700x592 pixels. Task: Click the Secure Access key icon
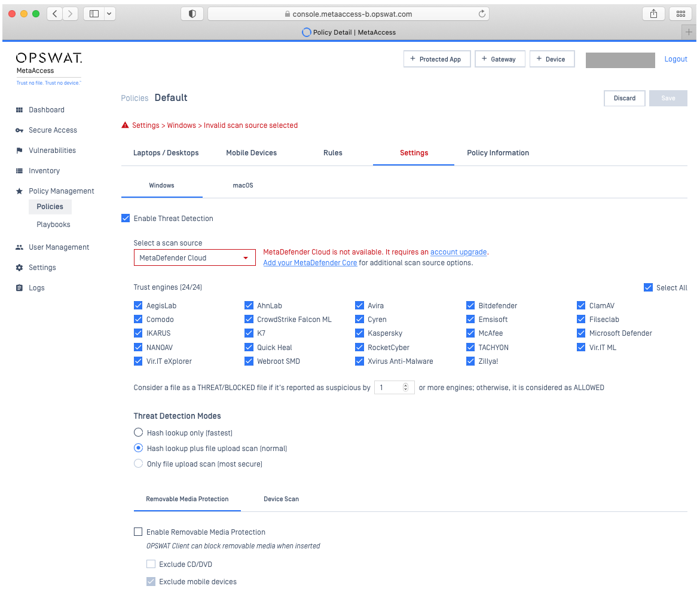[19, 130]
